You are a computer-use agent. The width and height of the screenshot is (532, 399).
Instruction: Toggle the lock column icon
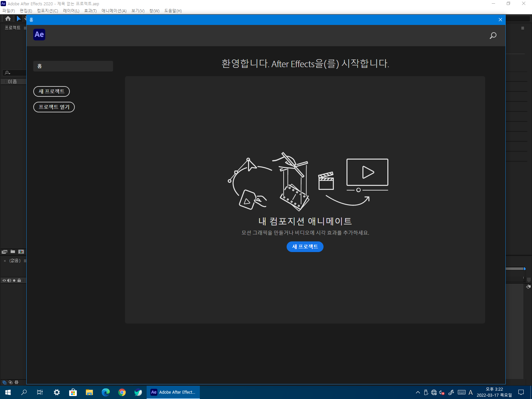coord(19,281)
